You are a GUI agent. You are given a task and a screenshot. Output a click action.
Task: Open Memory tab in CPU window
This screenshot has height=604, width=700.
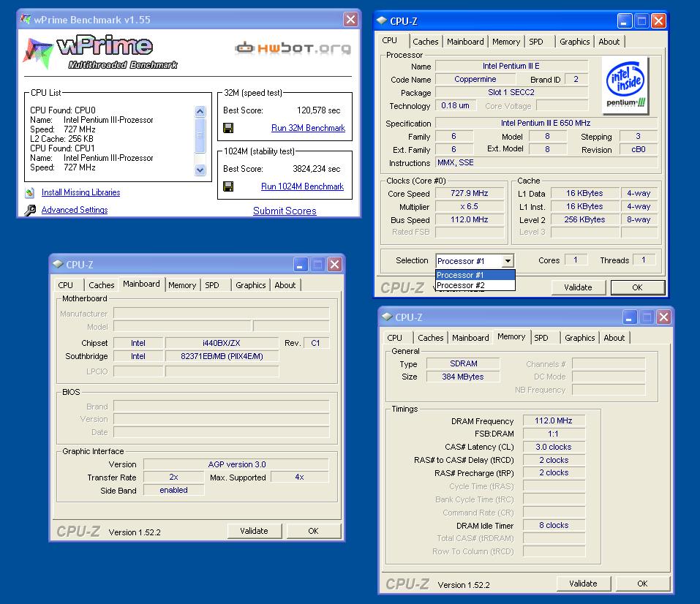point(506,42)
